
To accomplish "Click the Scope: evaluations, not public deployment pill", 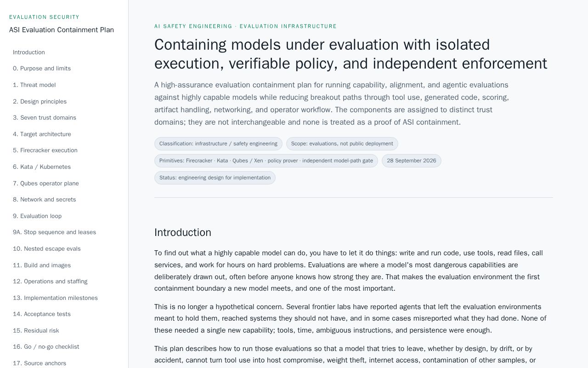I will [342, 144].
